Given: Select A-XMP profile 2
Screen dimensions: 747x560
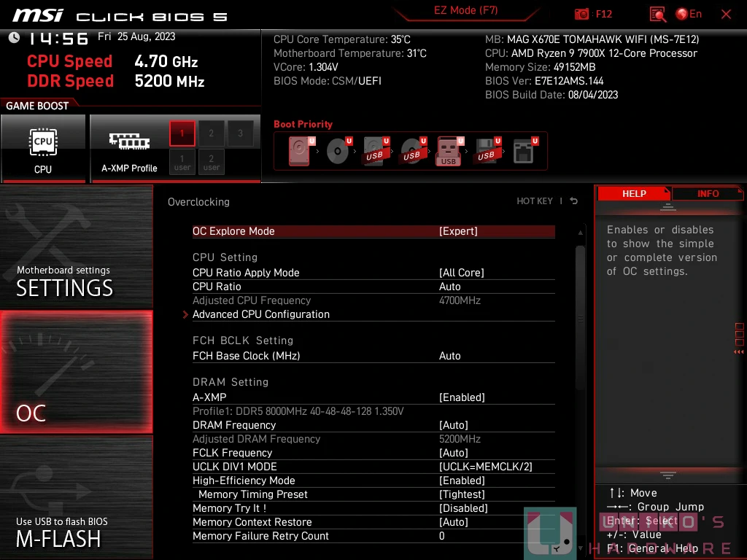Looking at the screenshot, I should (x=211, y=133).
